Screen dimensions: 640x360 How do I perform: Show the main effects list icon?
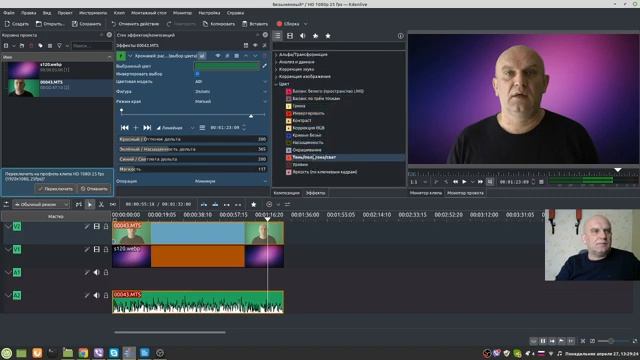click(277, 36)
